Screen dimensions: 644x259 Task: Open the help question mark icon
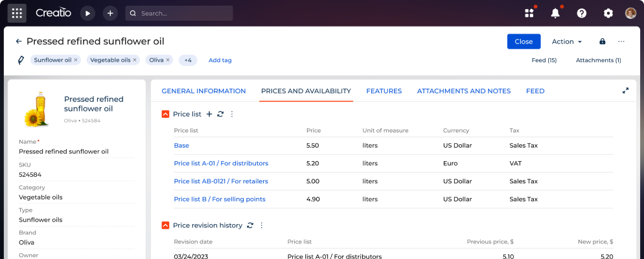[582, 13]
